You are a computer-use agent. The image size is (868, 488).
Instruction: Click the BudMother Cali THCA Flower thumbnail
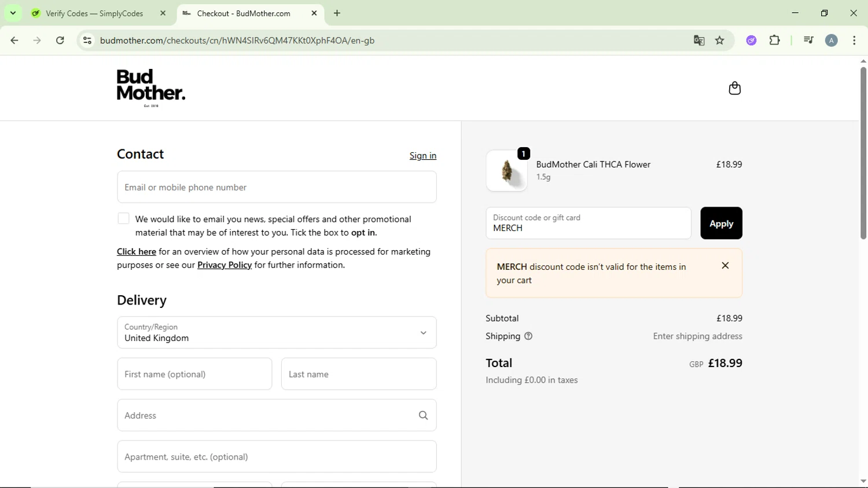click(507, 171)
